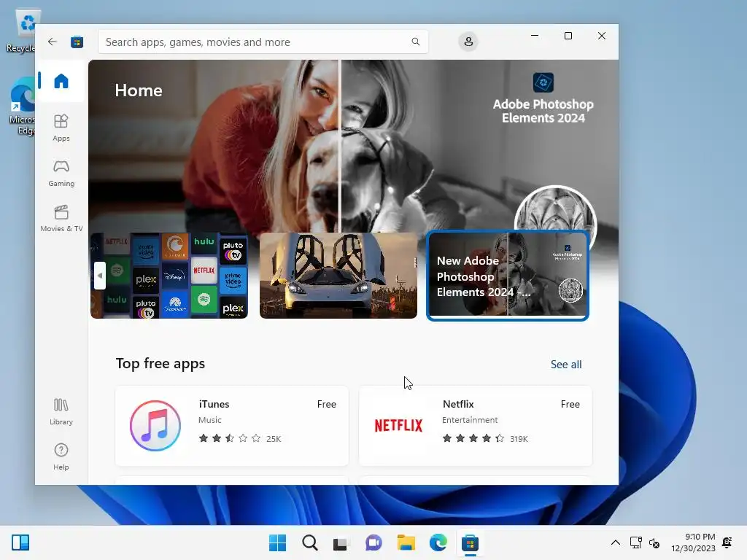Click the network status tray icon
Viewport: 747px width, 560px height.
(x=635, y=542)
